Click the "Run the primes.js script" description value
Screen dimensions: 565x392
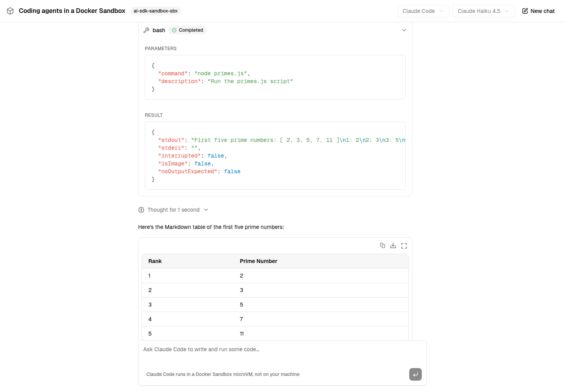click(250, 81)
